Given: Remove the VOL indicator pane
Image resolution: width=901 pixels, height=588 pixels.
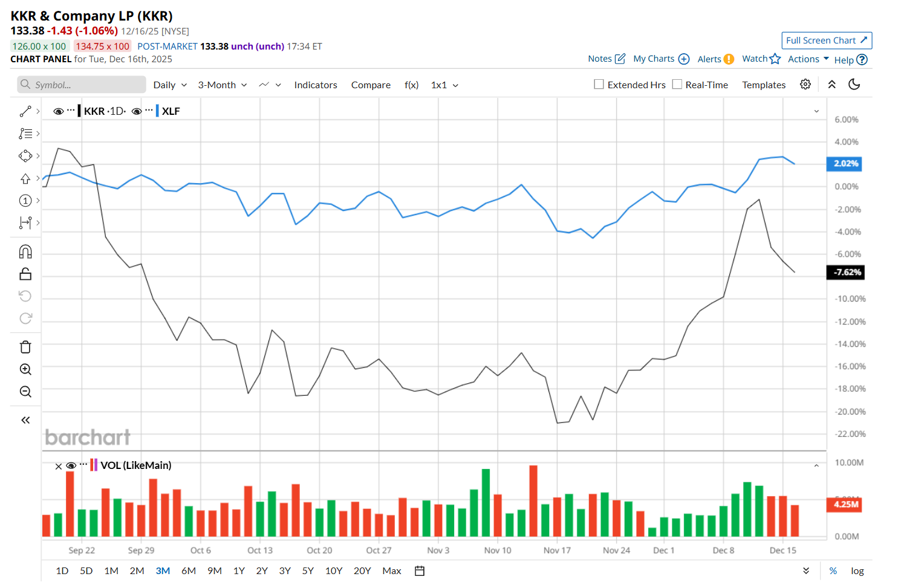Looking at the screenshot, I should [59, 467].
